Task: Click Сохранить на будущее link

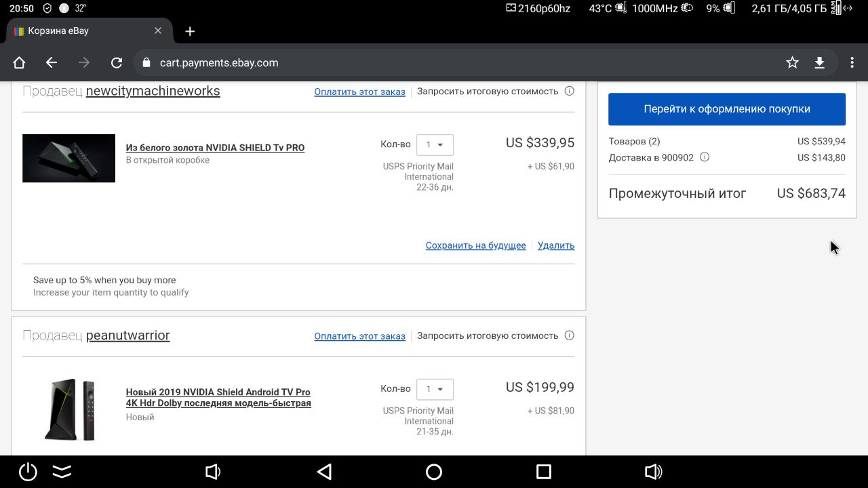Action: [x=475, y=245]
